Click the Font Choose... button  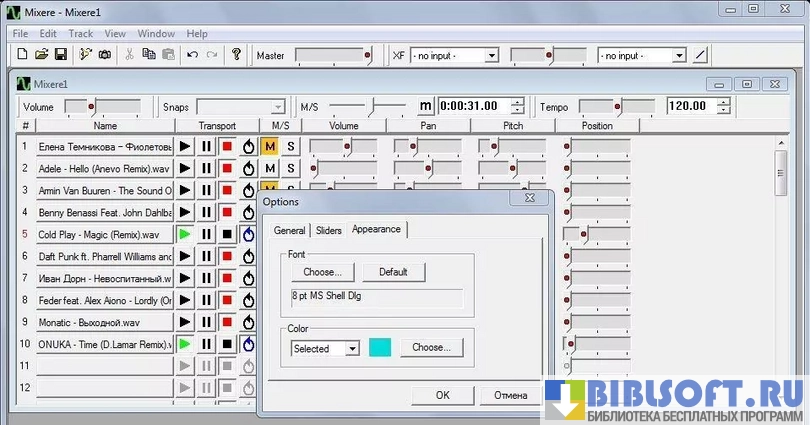(322, 272)
